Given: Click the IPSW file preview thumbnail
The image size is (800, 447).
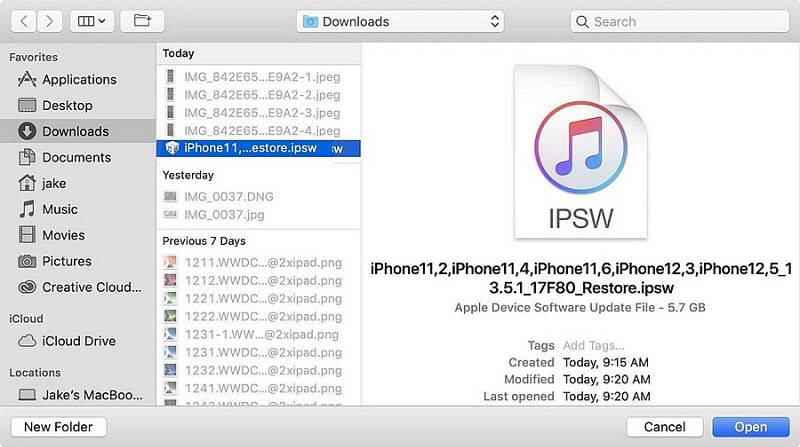Looking at the screenshot, I should pyautogui.click(x=581, y=152).
